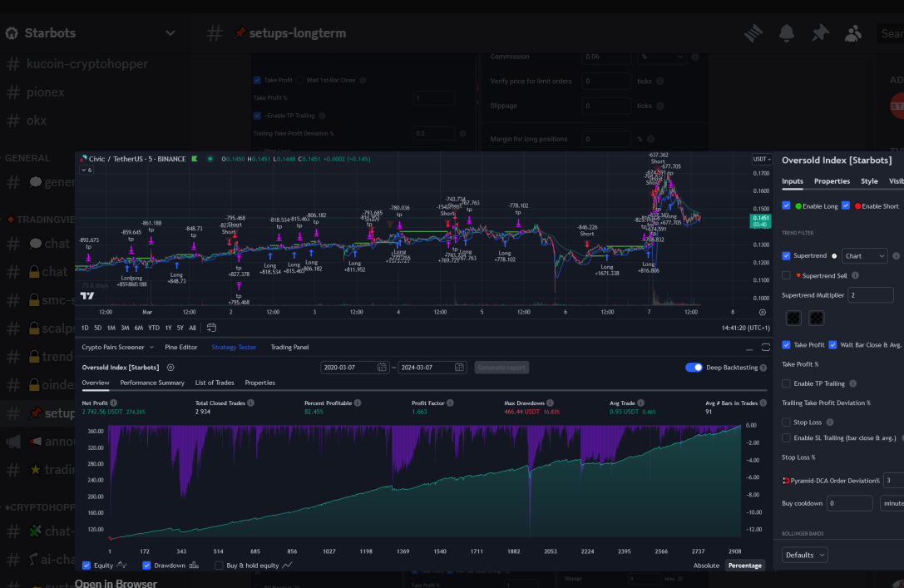The image size is (904, 588).
Task: Click info icon next to Profit Factor
Action: (x=450, y=403)
